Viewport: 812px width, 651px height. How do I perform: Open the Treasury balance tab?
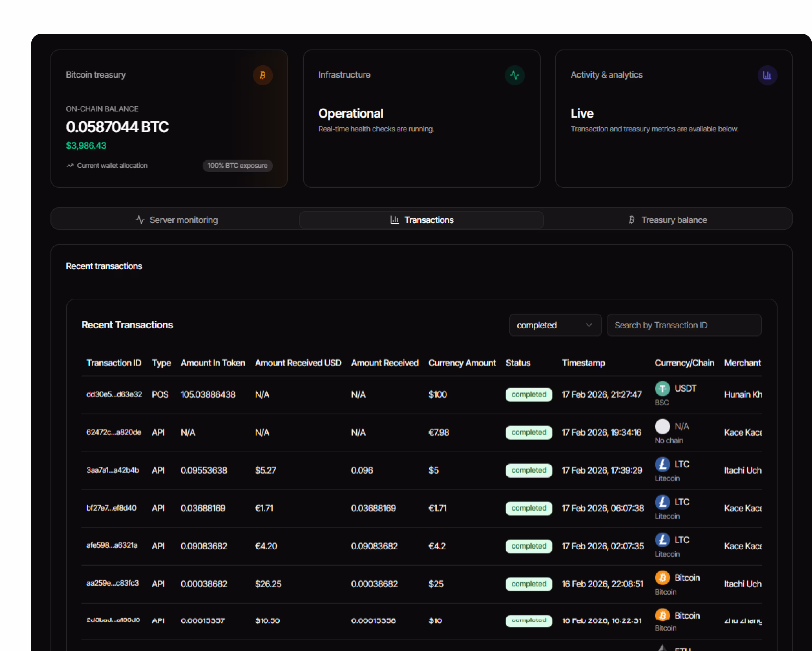coord(667,220)
